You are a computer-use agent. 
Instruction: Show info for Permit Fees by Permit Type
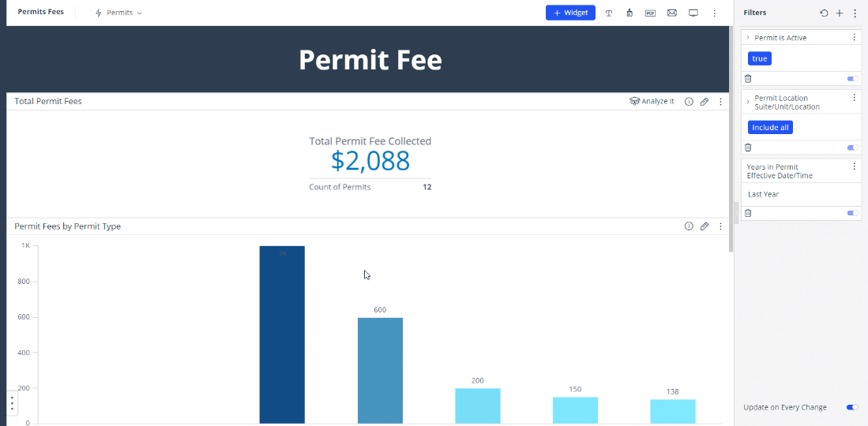[689, 226]
